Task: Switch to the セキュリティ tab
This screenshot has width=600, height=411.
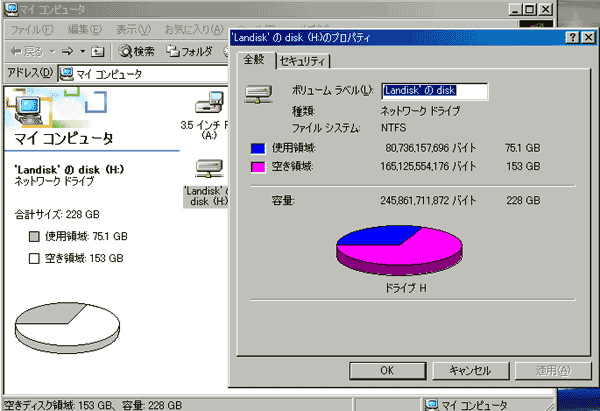Action: (303, 61)
